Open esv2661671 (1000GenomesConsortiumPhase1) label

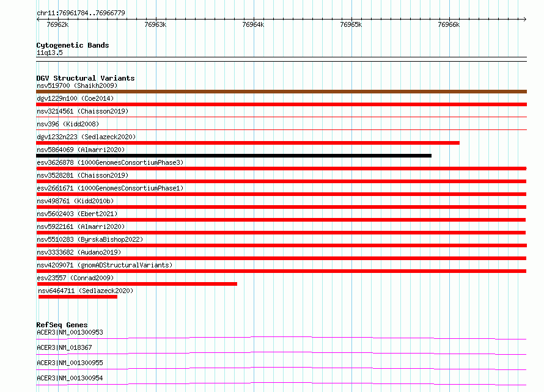tap(110, 188)
